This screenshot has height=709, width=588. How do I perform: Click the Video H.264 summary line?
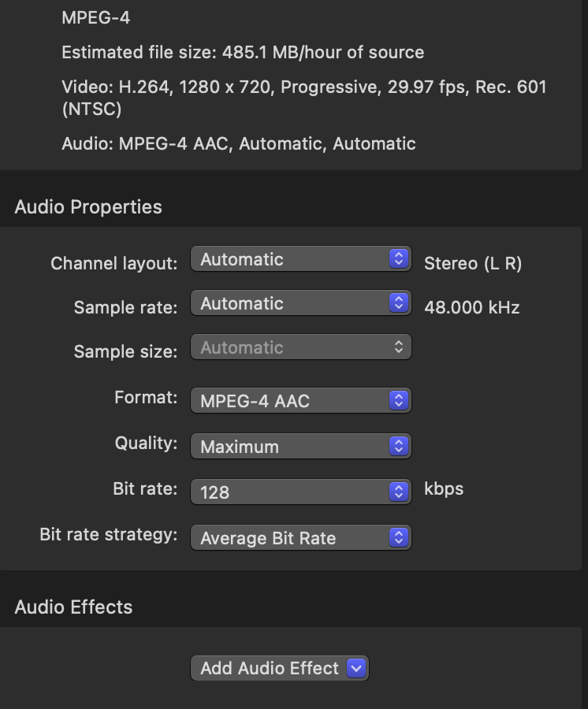point(303,87)
